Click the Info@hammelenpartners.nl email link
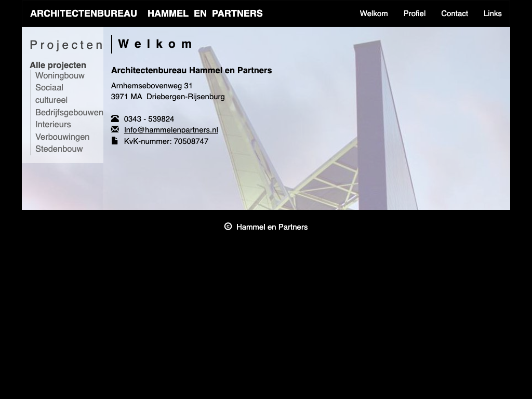The height and width of the screenshot is (399, 532). coord(171,130)
